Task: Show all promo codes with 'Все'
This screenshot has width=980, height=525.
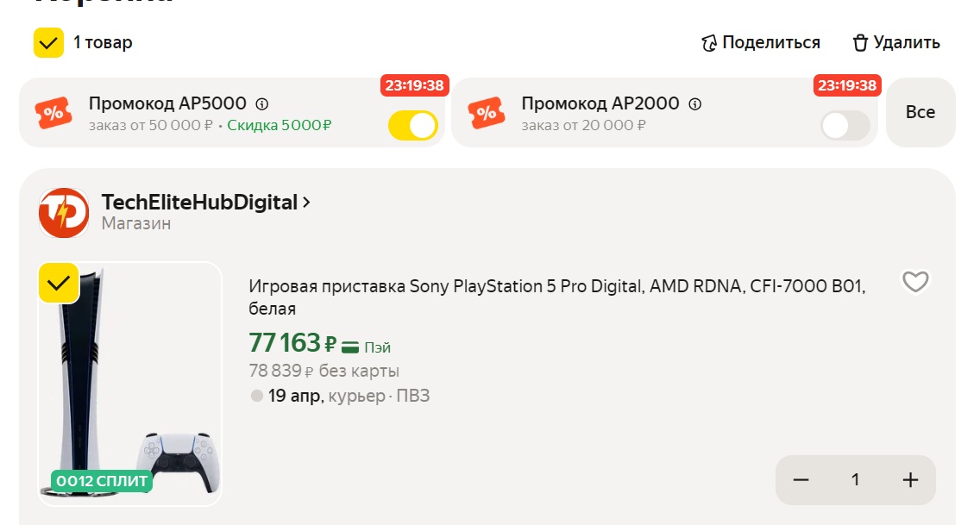Action: [920, 112]
